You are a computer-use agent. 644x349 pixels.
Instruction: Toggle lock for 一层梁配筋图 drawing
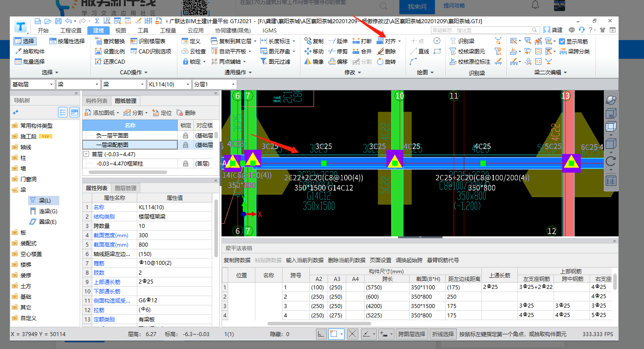185,145
